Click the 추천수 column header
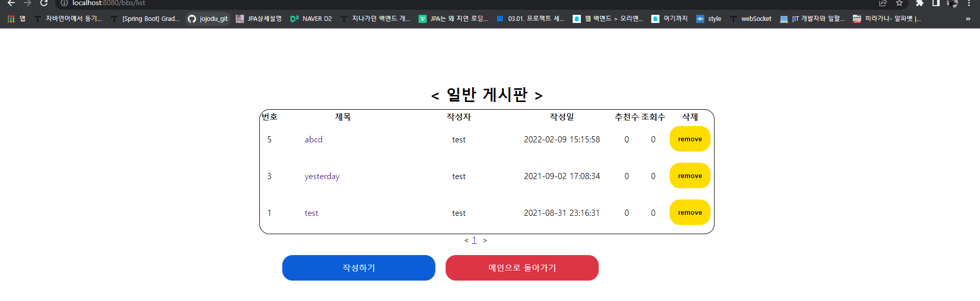The width and height of the screenshot is (980, 301). pos(627,117)
